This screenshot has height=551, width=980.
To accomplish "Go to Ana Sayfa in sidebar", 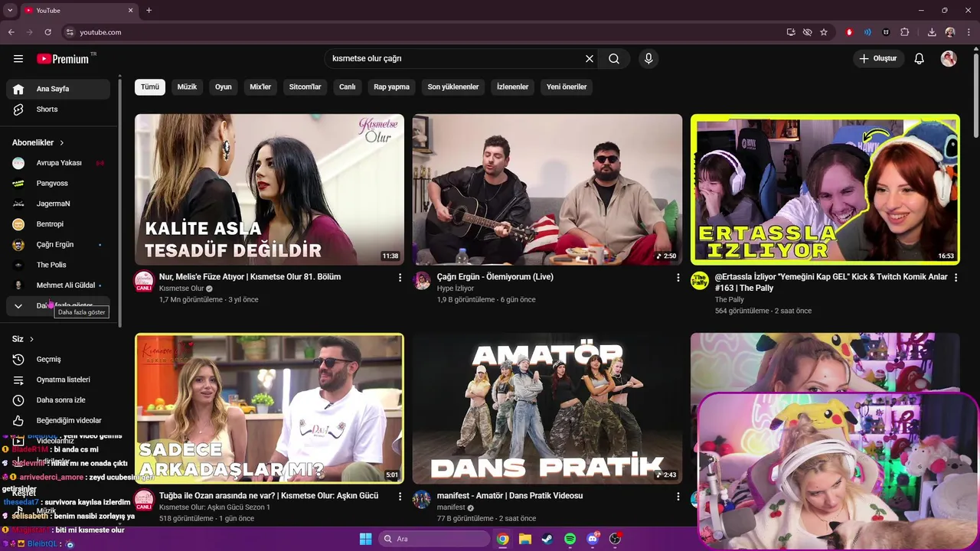I will click(58, 90).
